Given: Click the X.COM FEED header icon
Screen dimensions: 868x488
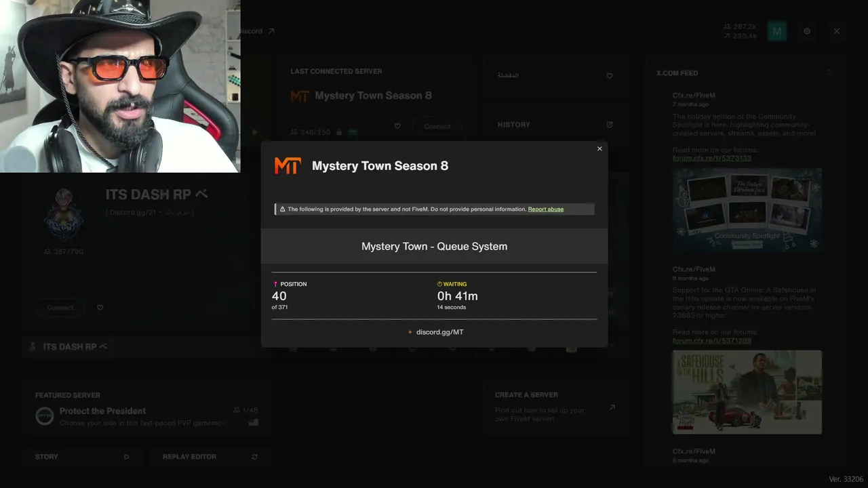Looking at the screenshot, I should pos(829,73).
